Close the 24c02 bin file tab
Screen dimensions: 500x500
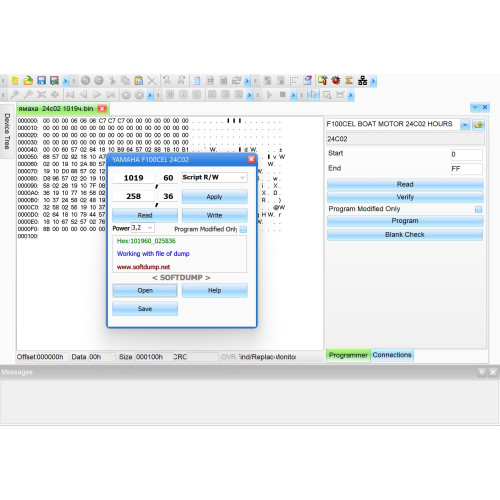pos(102,109)
